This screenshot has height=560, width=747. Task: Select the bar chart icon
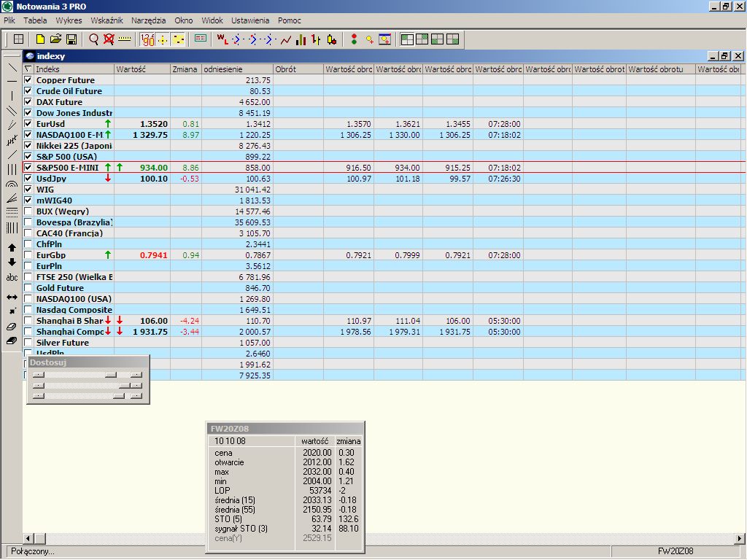click(301, 39)
